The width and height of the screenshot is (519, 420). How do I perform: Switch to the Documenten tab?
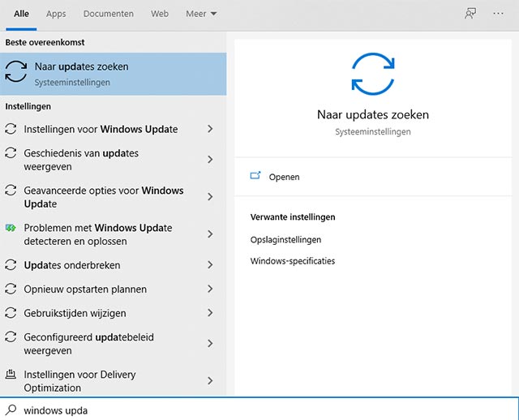click(109, 14)
